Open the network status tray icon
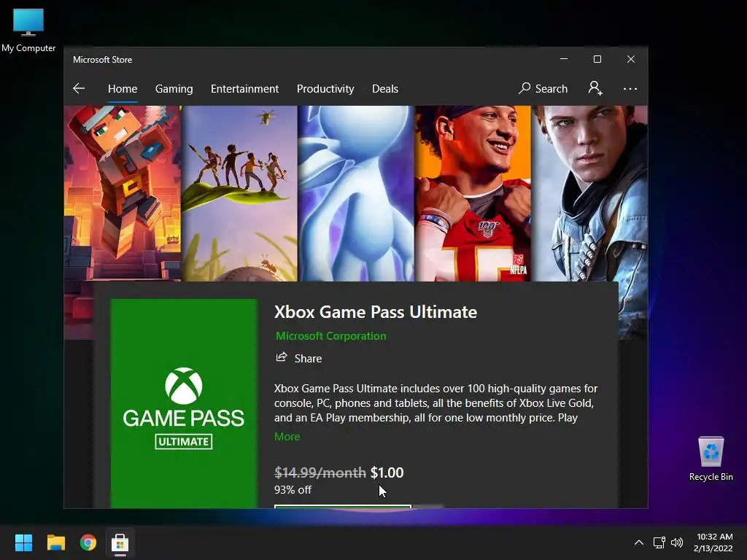 tap(659, 542)
